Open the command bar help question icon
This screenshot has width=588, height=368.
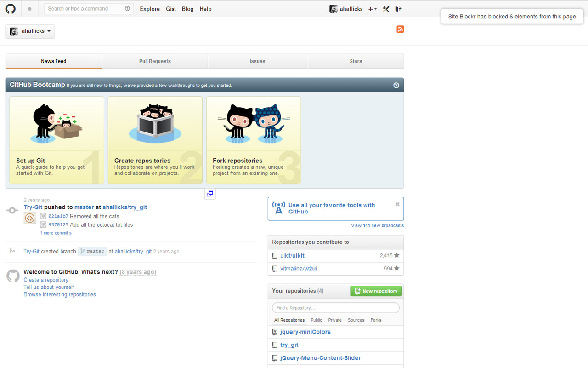[x=127, y=9]
